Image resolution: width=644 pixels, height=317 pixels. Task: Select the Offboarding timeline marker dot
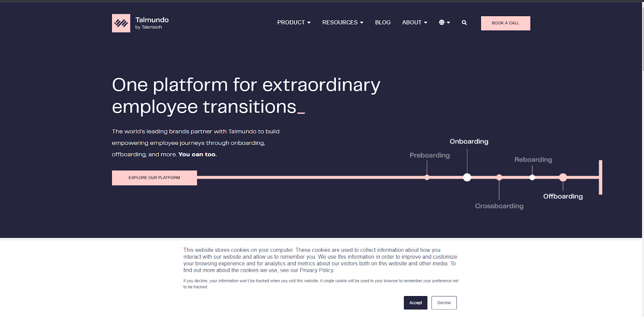point(563,177)
